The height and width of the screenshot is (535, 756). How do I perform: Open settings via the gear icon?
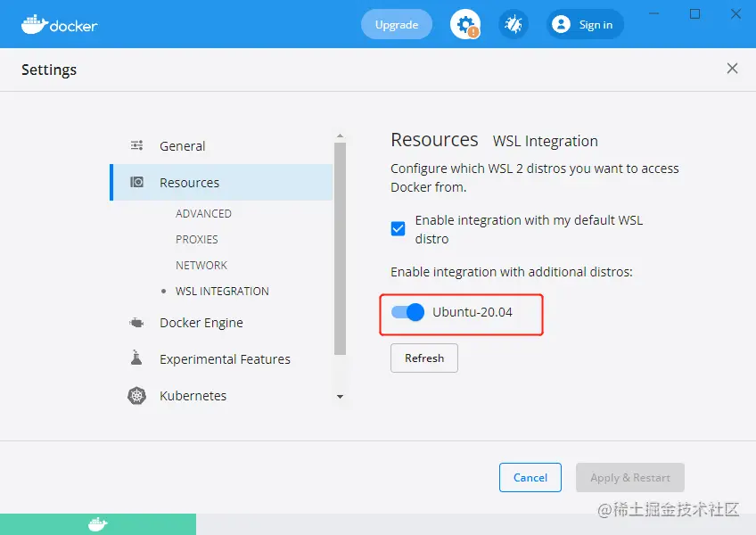click(465, 24)
